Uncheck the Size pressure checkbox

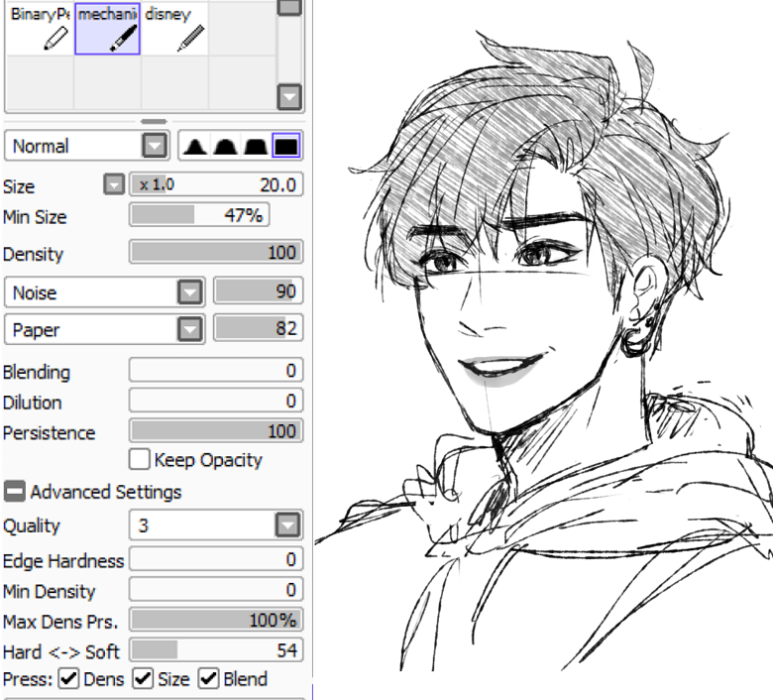pyautogui.click(x=143, y=679)
